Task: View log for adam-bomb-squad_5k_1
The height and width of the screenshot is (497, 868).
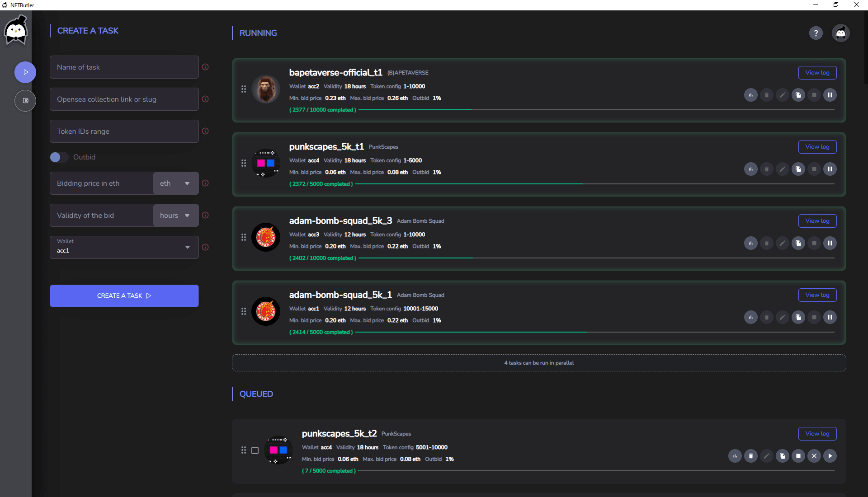Action: (817, 295)
